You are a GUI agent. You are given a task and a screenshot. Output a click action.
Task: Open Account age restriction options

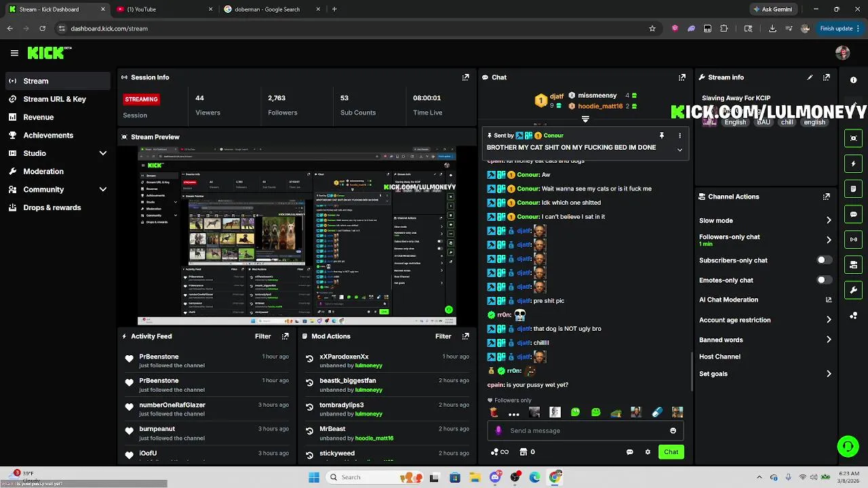point(829,320)
